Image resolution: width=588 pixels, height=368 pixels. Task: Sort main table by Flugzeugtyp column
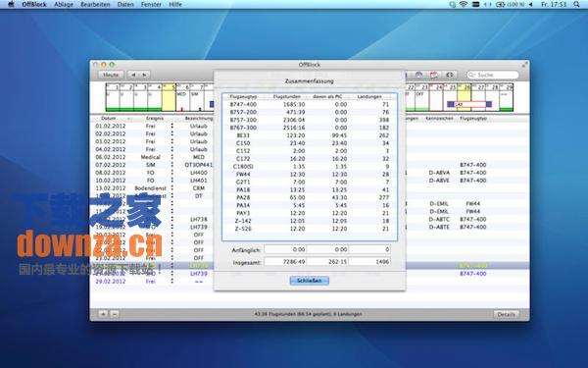click(473, 119)
